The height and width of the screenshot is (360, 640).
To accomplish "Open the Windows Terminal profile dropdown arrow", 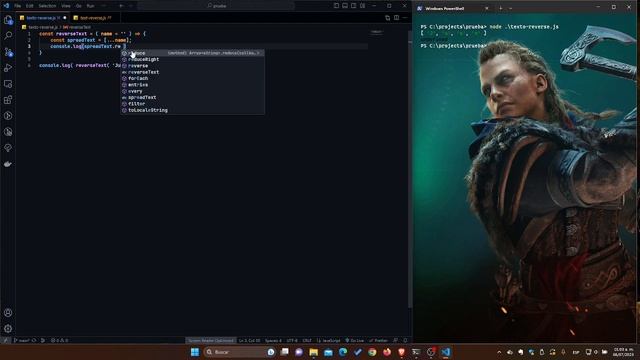I will click(511, 8).
